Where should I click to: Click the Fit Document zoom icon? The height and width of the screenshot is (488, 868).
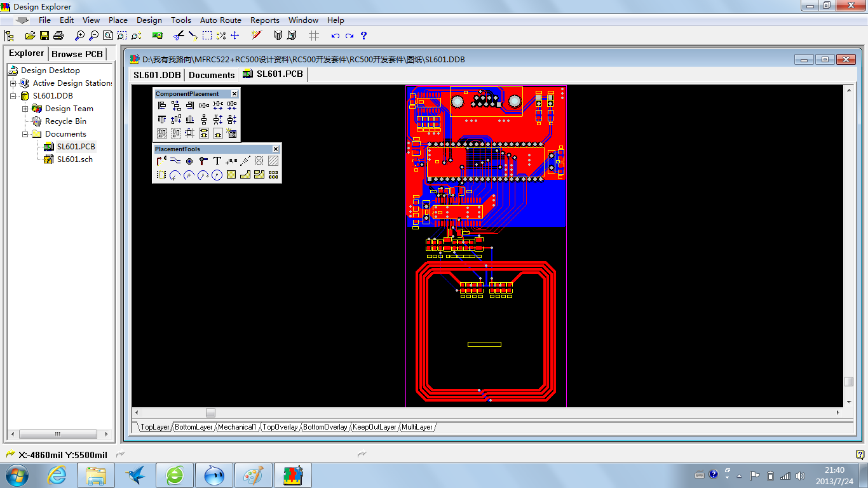pyautogui.click(x=108, y=36)
